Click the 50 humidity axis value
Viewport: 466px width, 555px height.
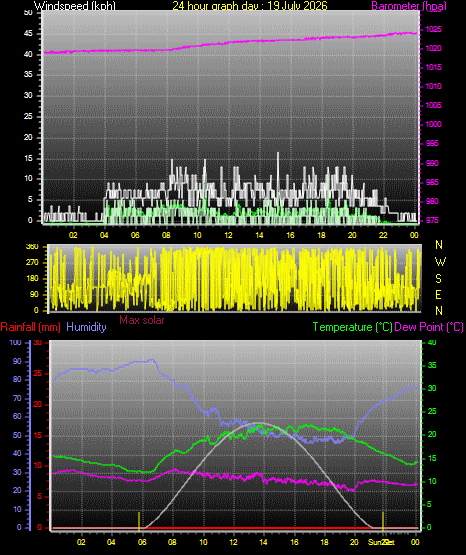pos(17,435)
